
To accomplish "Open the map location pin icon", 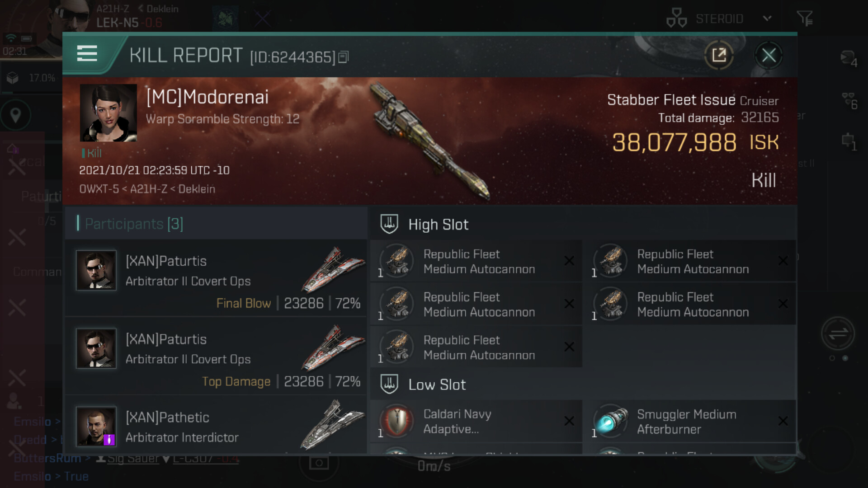I will 16,115.
